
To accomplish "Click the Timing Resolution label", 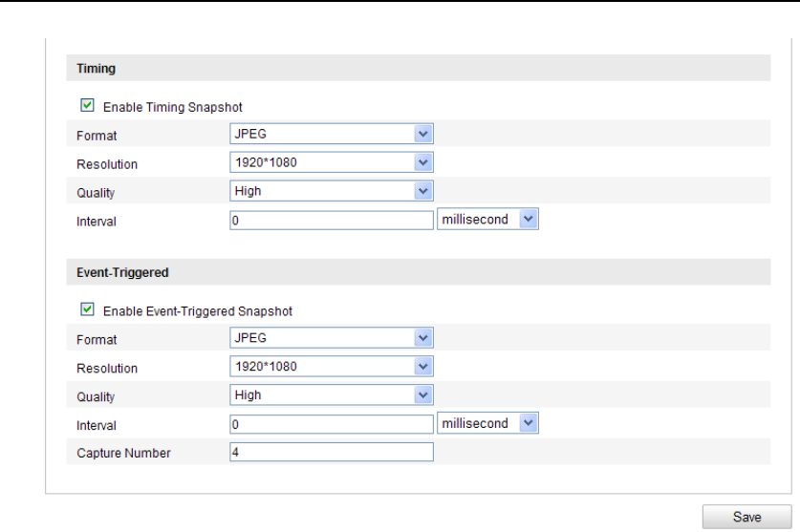I will tap(107, 164).
